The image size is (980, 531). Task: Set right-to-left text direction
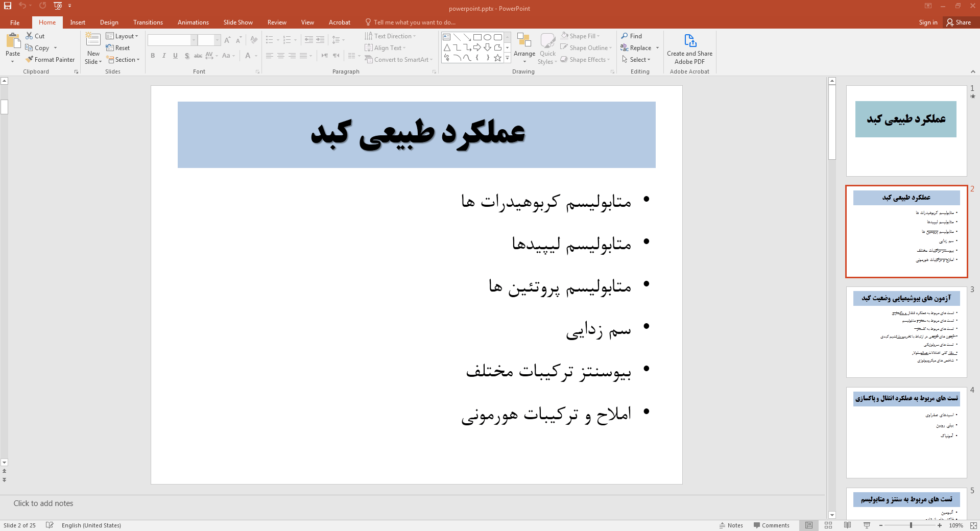(336, 56)
